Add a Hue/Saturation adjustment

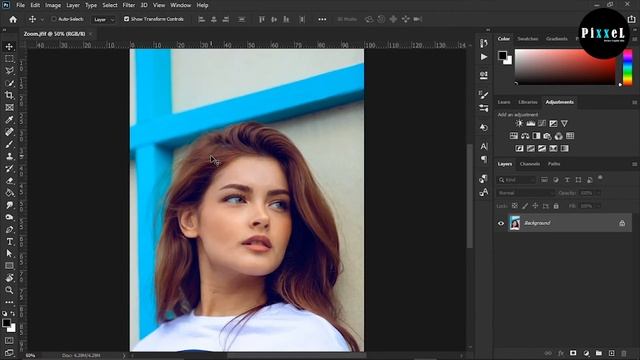coord(513,136)
